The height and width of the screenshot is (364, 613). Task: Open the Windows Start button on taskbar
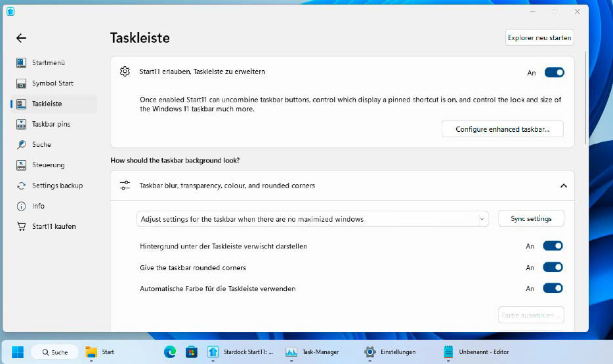18,352
